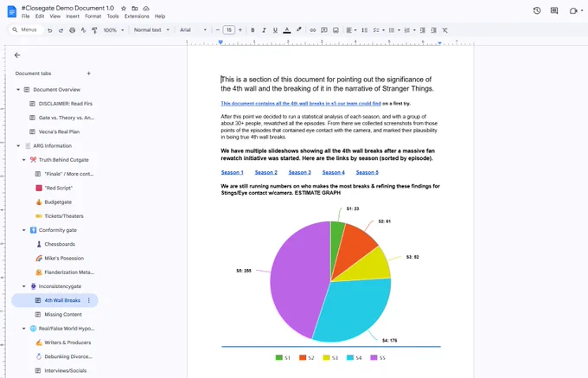Toggle Italic formatting
This screenshot has height=378, width=588.
(264, 30)
